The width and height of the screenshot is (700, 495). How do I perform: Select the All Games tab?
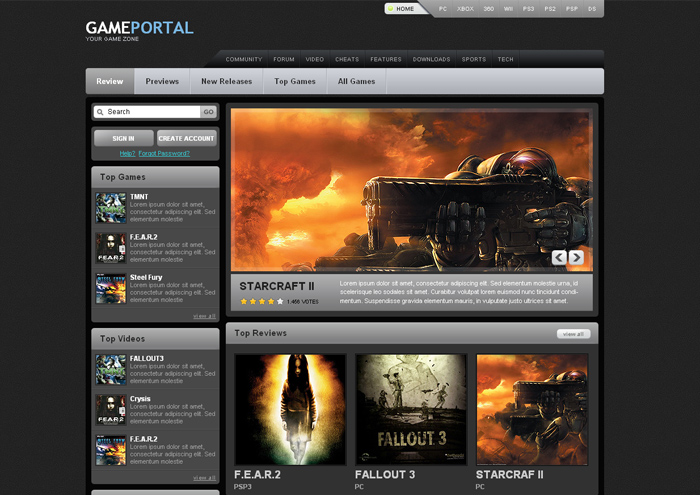356,82
